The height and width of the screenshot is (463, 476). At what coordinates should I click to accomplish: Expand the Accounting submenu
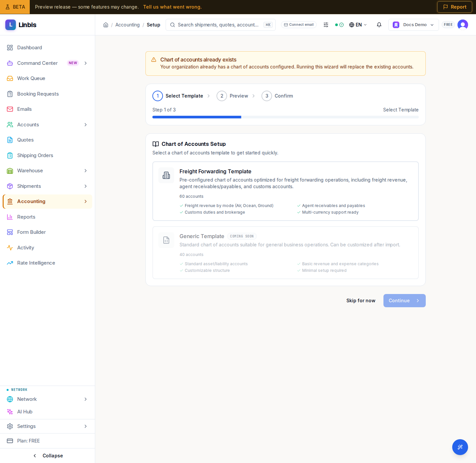tap(86, 201)
